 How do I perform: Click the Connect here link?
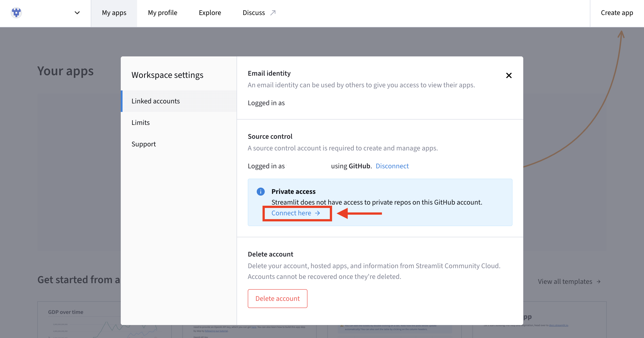pyautogui.click(x=291, y=213)
